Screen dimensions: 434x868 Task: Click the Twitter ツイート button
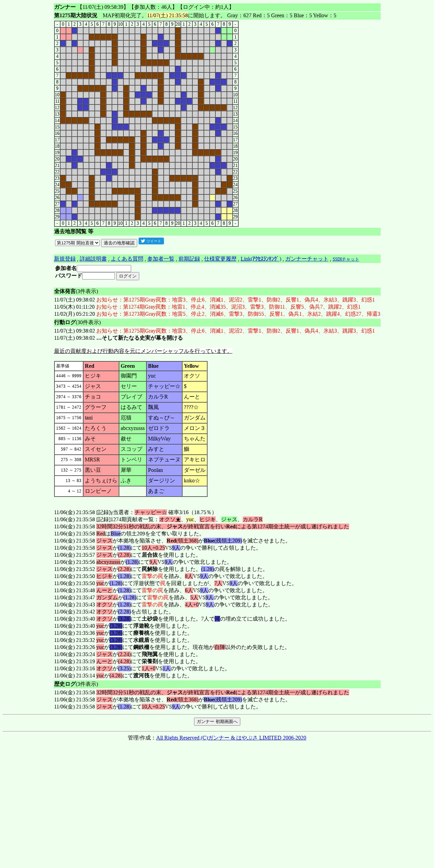pyautogui.click(x=151, y=241)
